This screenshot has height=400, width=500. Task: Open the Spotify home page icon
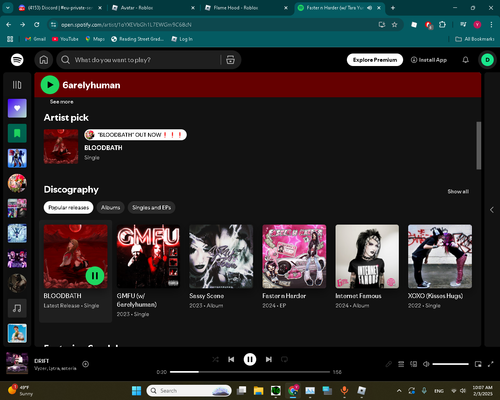point(44,60)
